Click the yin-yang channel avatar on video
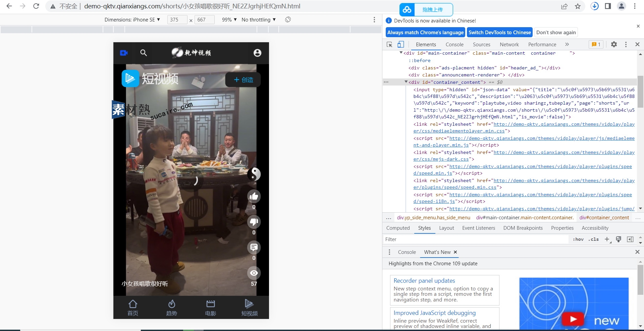The image size is (644, 331). pos(254,174)
